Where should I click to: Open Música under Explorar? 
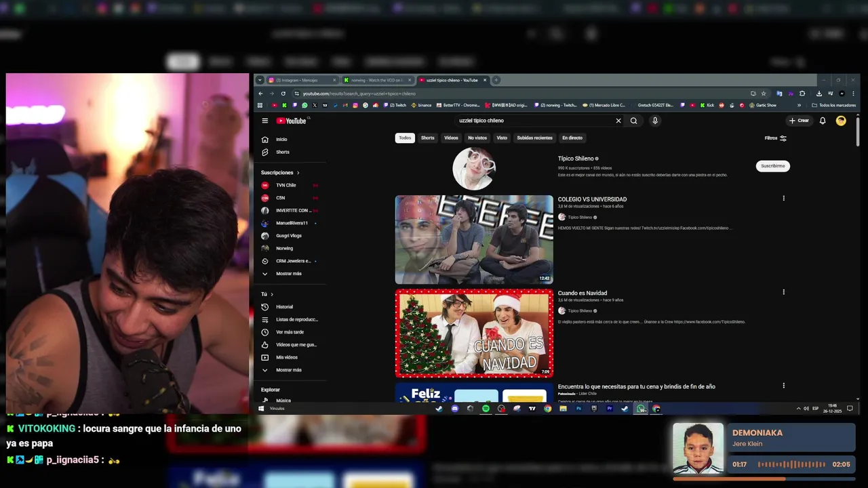click(x=290, y=401)
